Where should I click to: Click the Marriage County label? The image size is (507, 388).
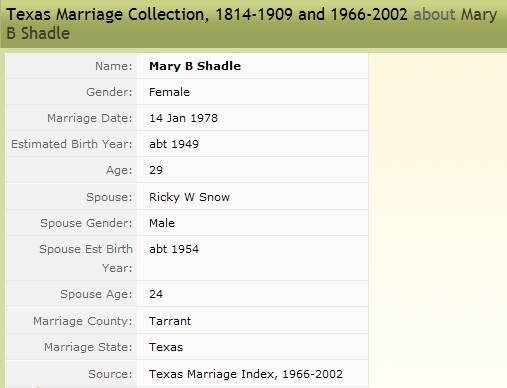[x=83, y=321]
